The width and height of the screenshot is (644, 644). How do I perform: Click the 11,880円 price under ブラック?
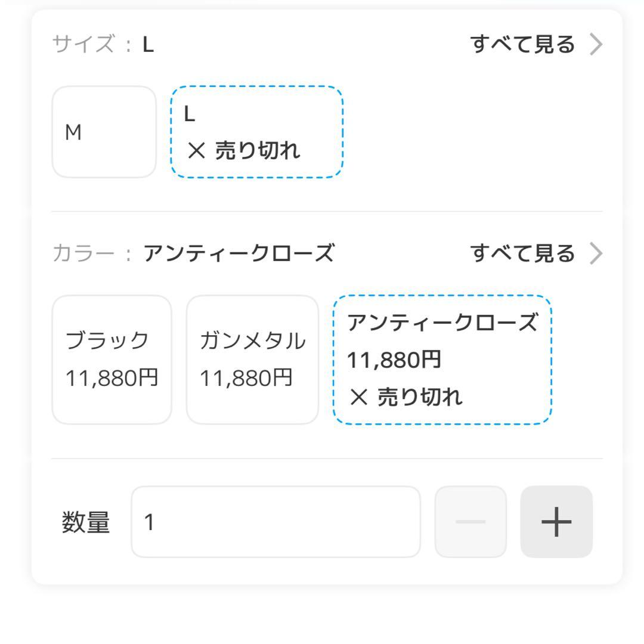[x=111, y=377]
